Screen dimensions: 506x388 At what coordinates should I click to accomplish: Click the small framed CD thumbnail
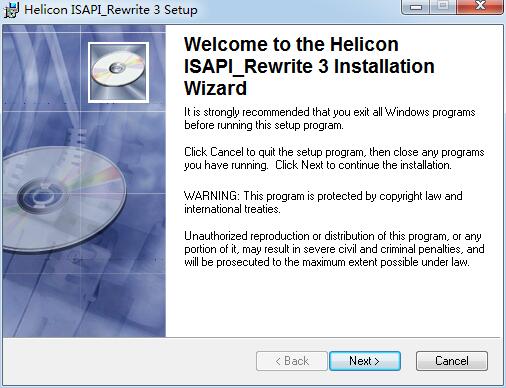tap(118, 72)
